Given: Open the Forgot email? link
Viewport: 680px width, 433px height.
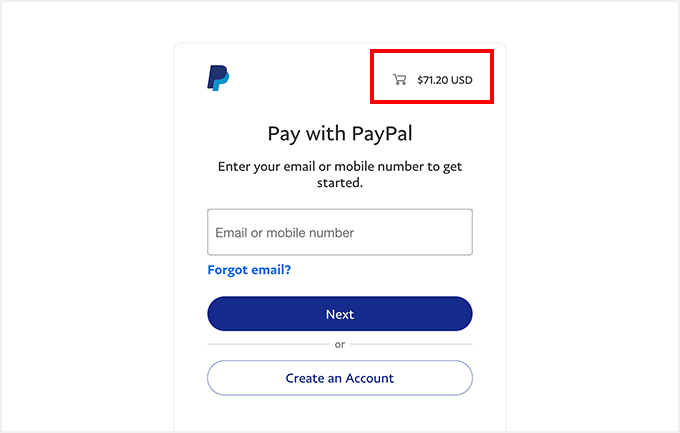Looking at the screenshot, I should (249, 270).
